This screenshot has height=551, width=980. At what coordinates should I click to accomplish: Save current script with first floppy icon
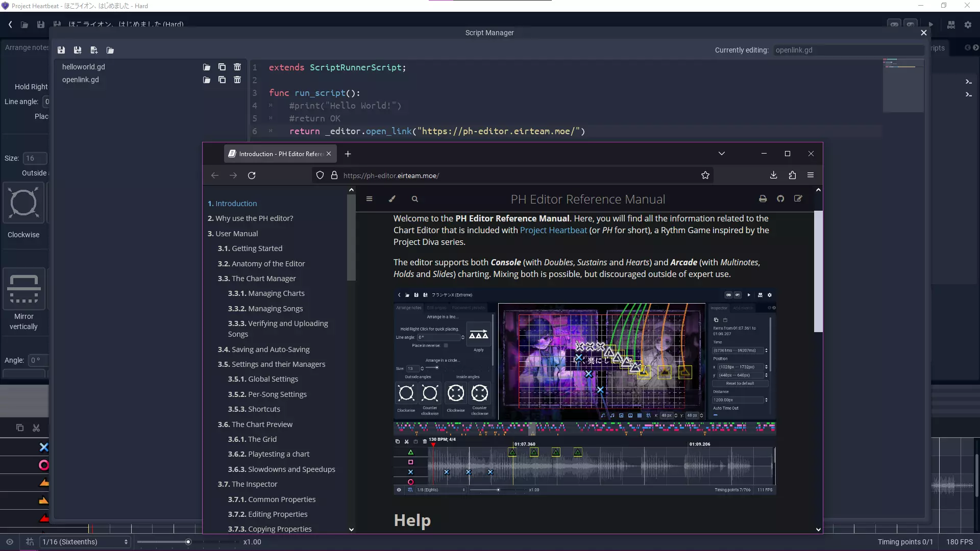coord(61,50)
